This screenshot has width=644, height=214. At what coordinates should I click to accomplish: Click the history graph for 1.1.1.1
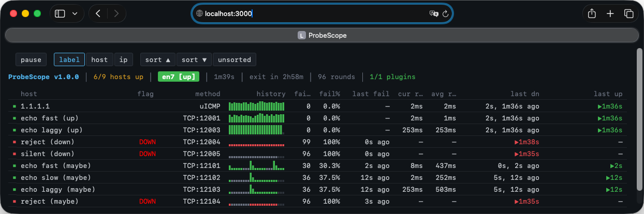257,106
